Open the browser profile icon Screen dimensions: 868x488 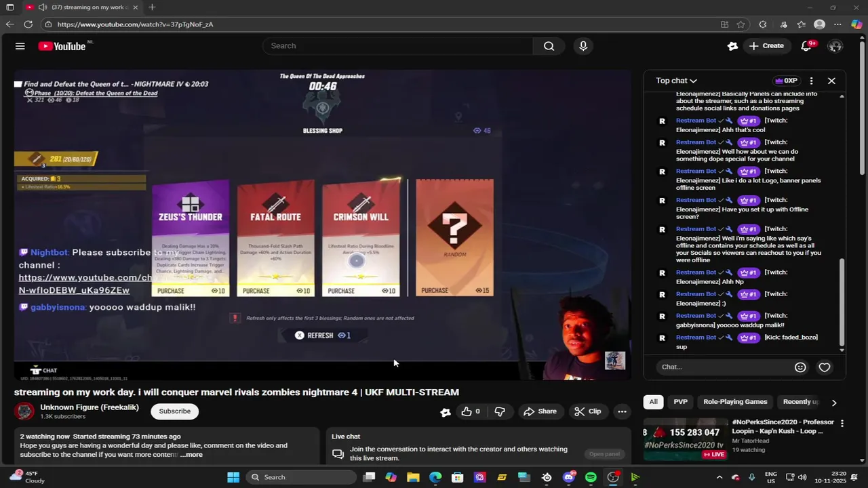(x=819, y=24)
